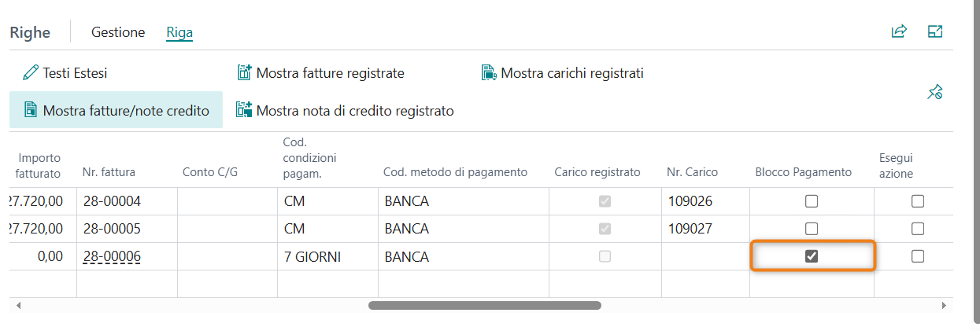
Task: Click the 7 GIORNI payment terms cell
Action: click(x=312, y=256)
